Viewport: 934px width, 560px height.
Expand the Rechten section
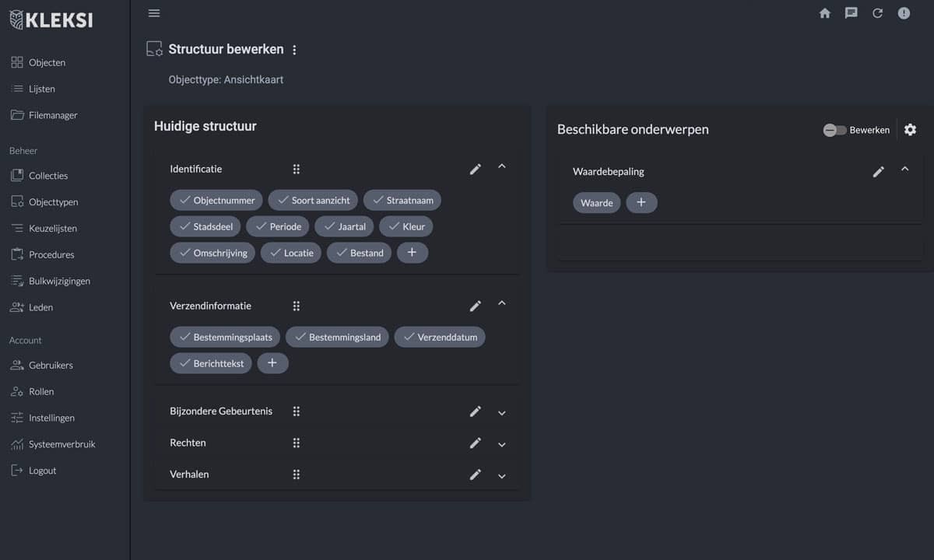click(502, 444)
